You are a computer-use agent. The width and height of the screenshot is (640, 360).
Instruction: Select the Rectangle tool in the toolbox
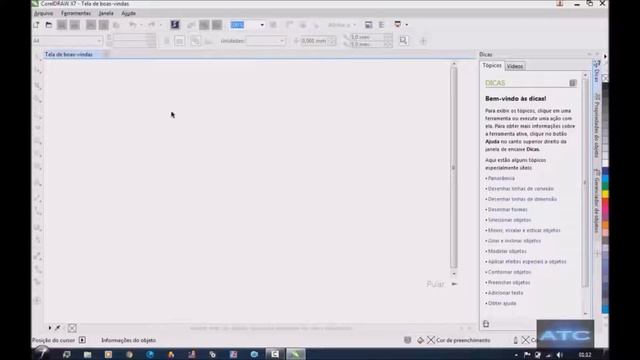point(38,141)
